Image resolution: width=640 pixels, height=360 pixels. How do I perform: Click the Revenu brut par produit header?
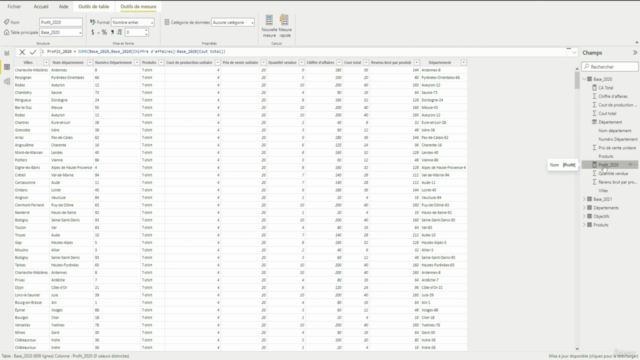click(391, 62)
